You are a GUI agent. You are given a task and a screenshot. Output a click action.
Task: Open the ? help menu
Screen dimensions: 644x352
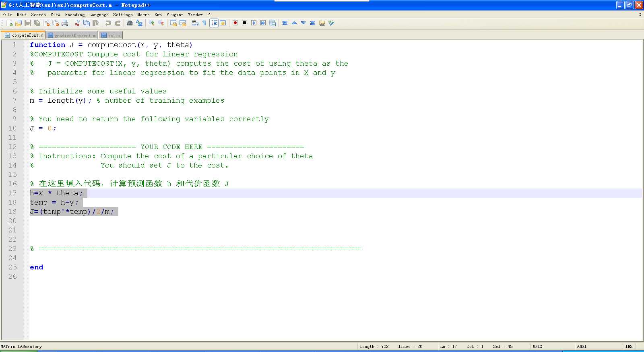point(208,14)
